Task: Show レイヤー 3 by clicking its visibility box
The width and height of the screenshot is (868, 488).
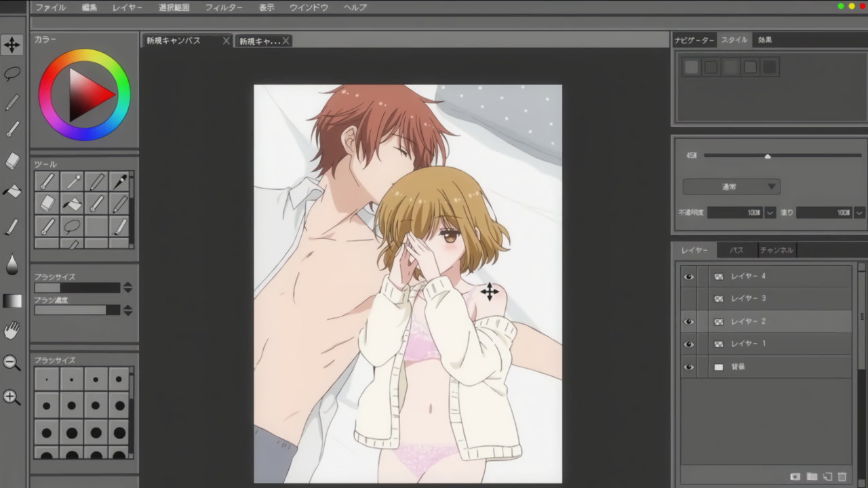Action: tap(689, 299)
